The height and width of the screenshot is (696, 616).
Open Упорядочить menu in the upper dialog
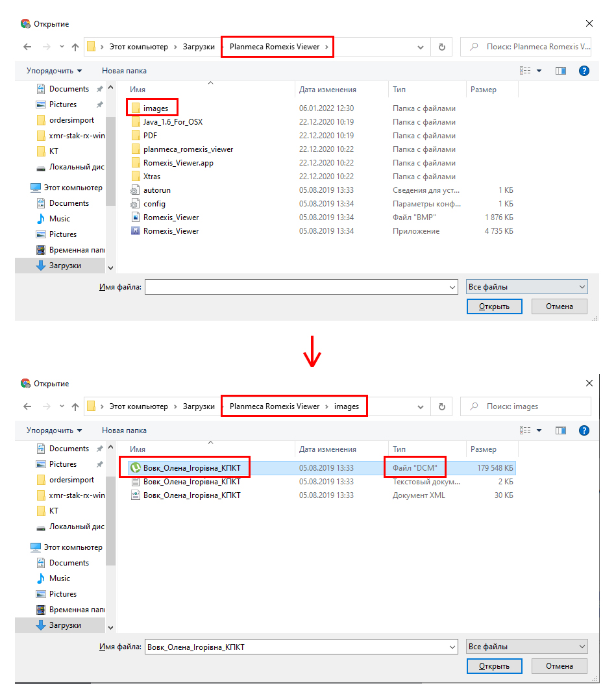(54, 71)
